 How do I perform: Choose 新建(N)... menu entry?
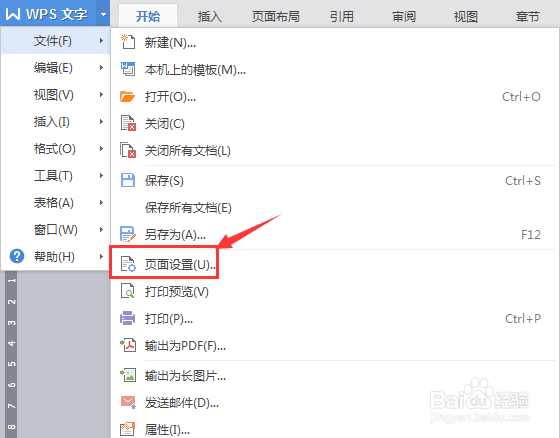coord(335,43)
